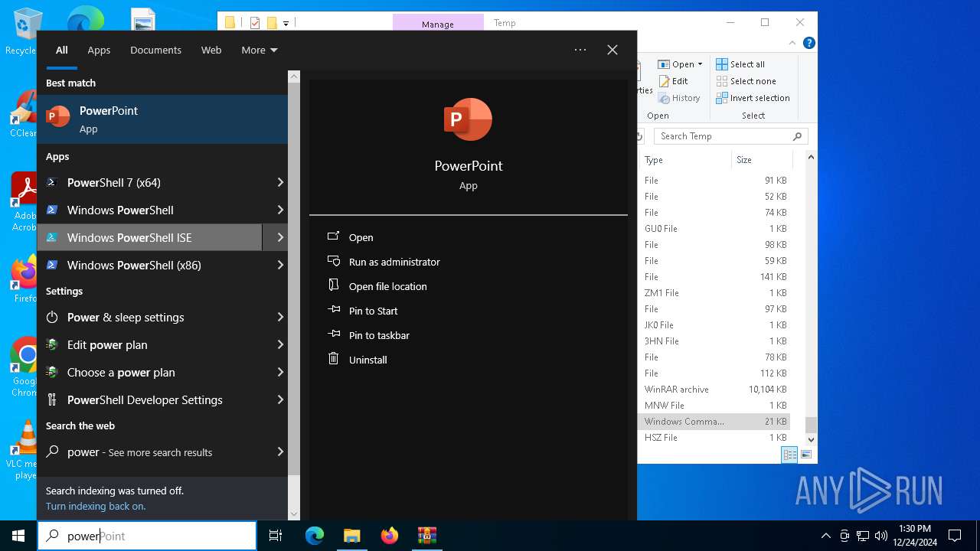Select the Windows Command file row

tap(714, 422)
